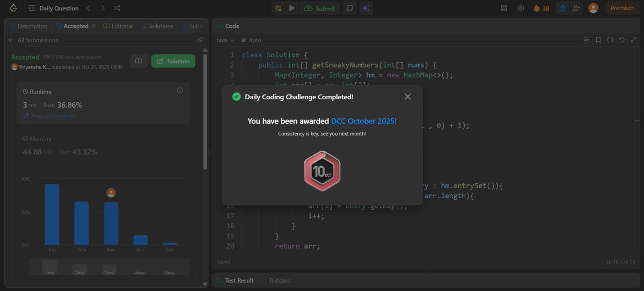Reset code with undo arrow icon
Screen dimensions: 644x291
point(621,40)
